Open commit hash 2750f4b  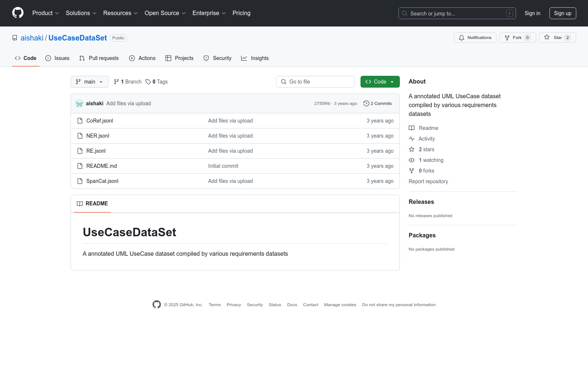(322, 103)
